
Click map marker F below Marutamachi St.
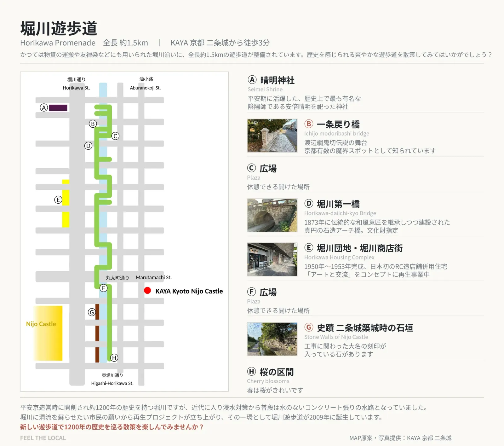(103, 288)
